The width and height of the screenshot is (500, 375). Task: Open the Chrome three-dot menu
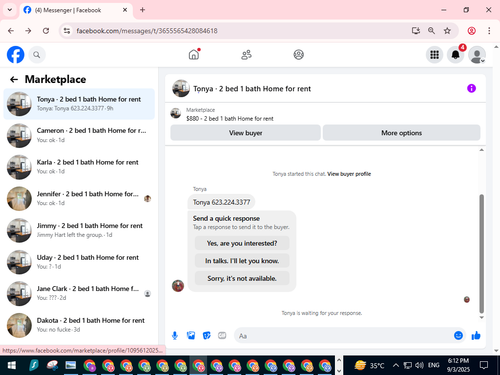pyautogui.click(x=489, y=31)
